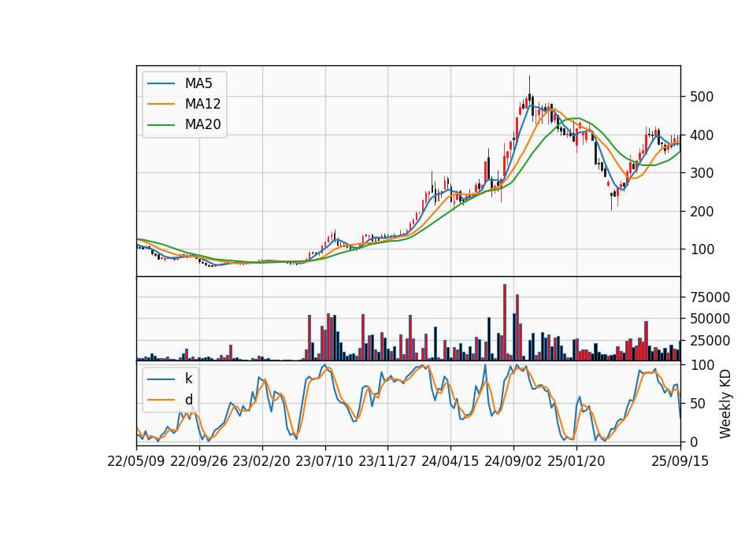
Task: Click the MA20 legend label
Action: pyautogui.click(x=202, y=124)
